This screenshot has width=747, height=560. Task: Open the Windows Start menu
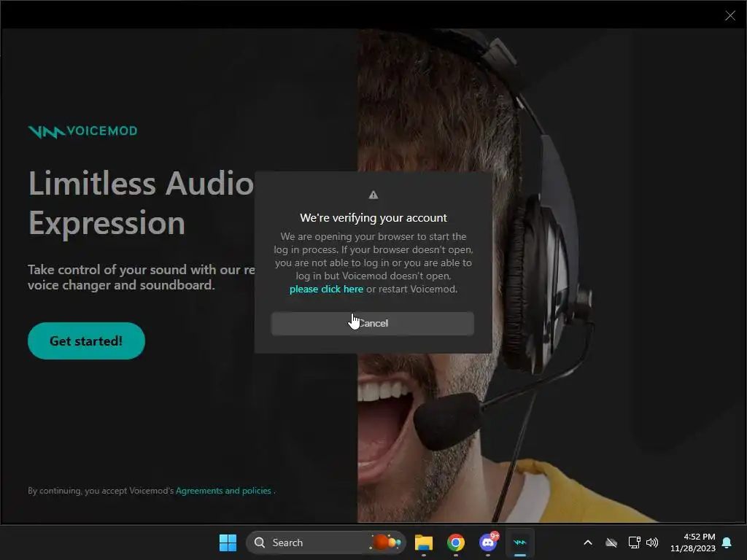[x=228, y=542]
